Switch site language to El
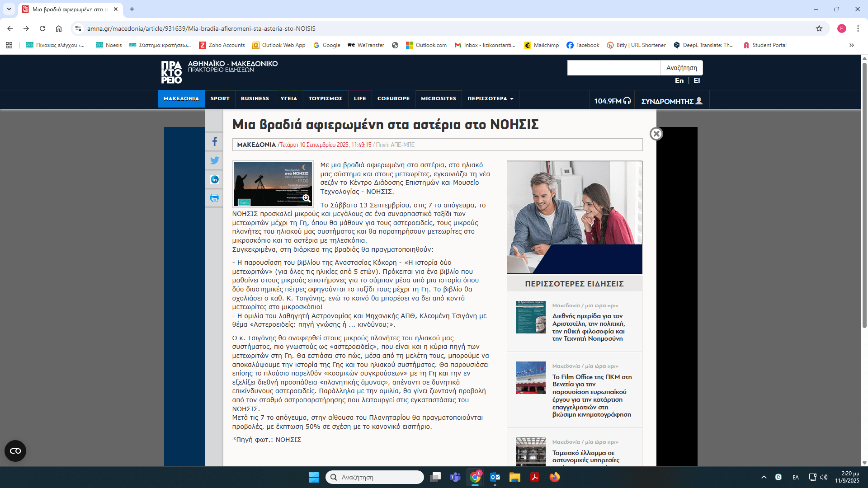The width and height of the screenshot is (868, 488). (697, 80)
